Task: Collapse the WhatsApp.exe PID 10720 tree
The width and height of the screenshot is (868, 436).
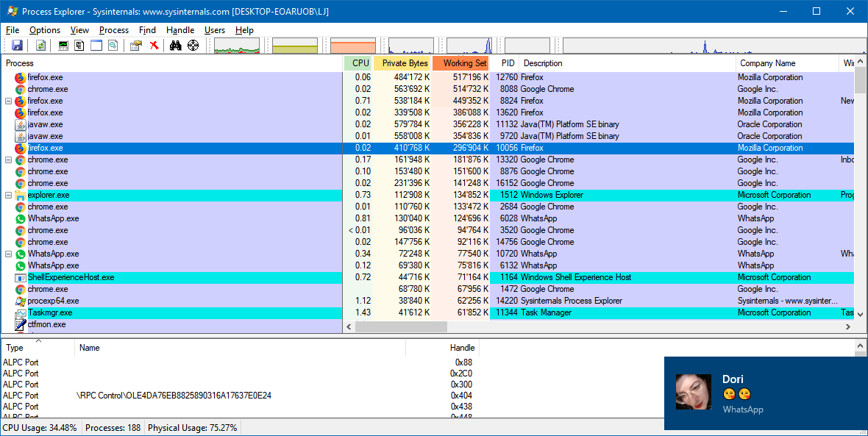Action: coord(8,254)
